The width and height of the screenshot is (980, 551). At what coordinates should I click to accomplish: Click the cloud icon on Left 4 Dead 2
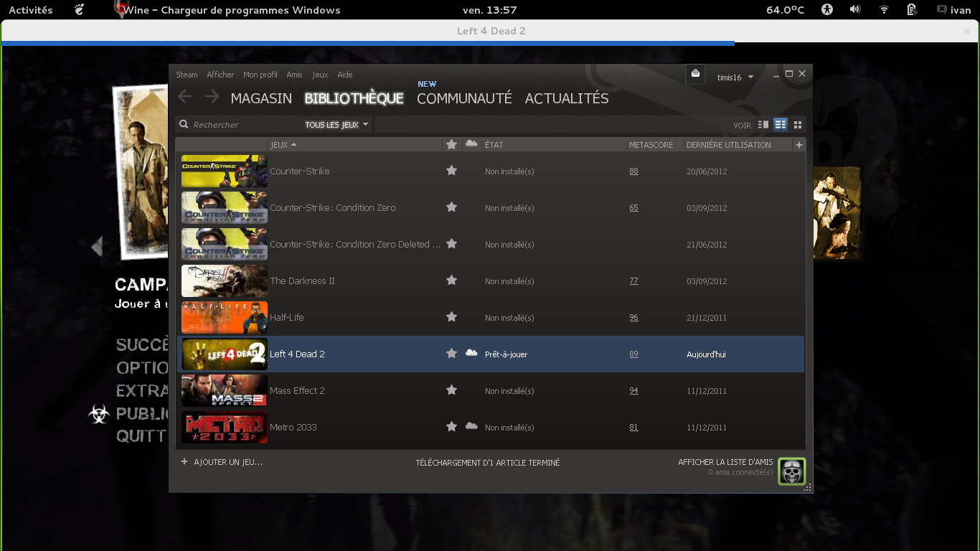click(x=471, y=353)
